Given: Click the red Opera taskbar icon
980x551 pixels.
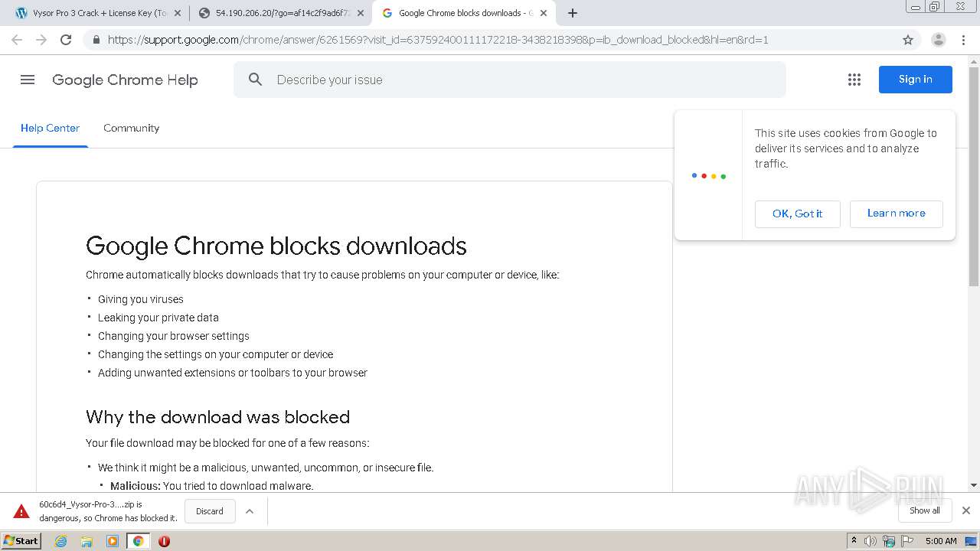Looking at the screenshot, I should [x=164, y=541].
